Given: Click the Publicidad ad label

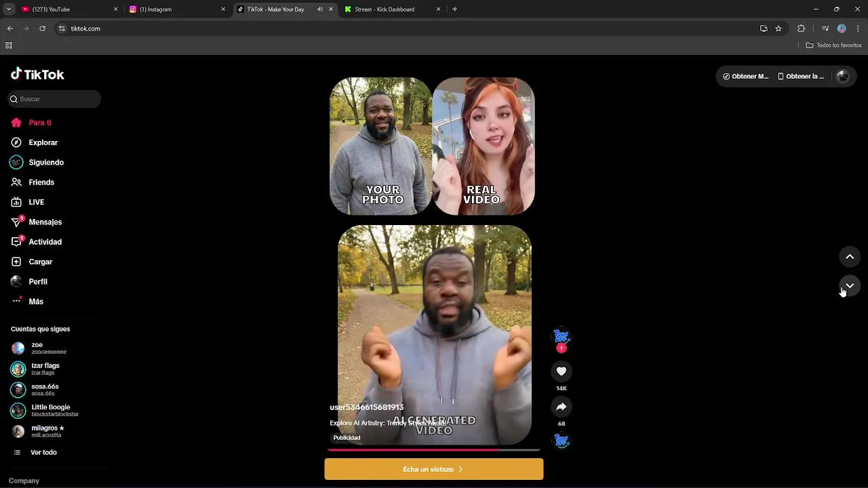Looking at the screenshot, I should 347,438.
